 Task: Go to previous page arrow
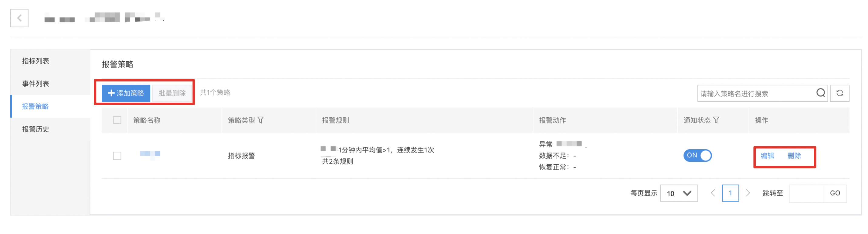[x=713, y=193]
